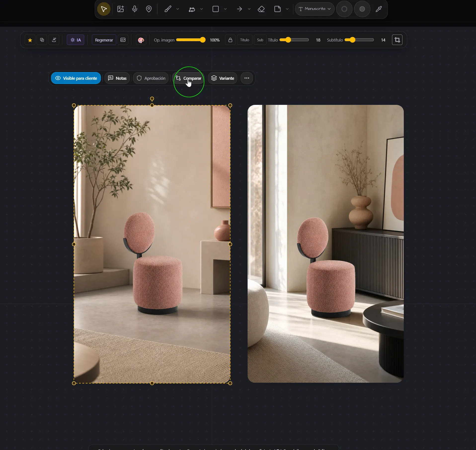Click the duplicate copy icon
This screenshot has width=476, height=450.
pos(42,40)
